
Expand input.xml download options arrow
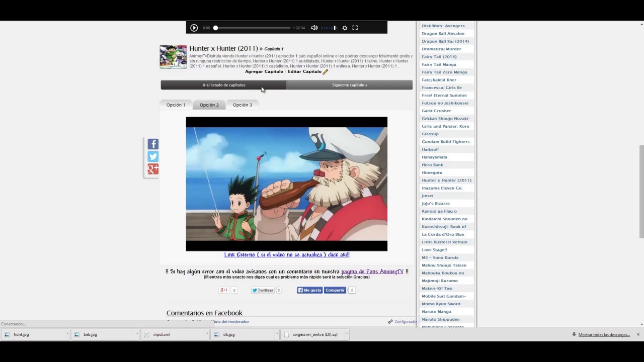[207, 334]
